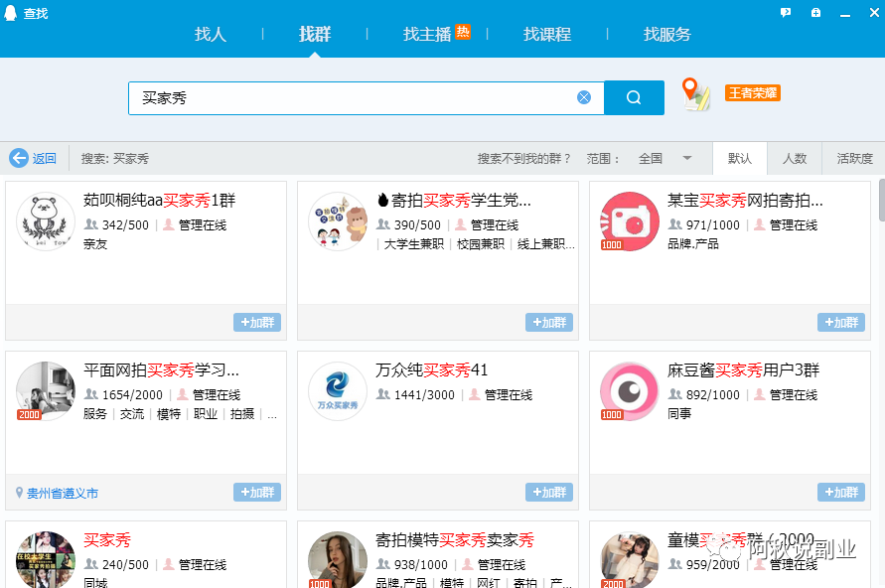Expand the 全国 range dropdown
The width and height of the screenshot is (885, 588).
click(x=686, y=159)
